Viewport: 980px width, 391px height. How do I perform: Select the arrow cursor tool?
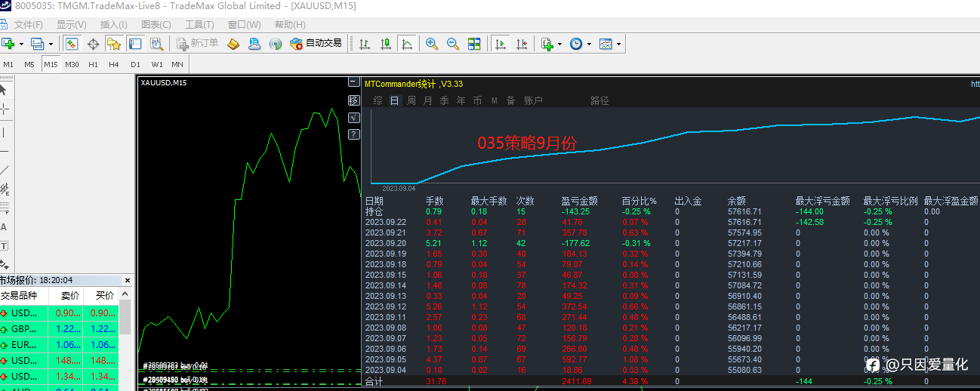[x=4, y=90]
